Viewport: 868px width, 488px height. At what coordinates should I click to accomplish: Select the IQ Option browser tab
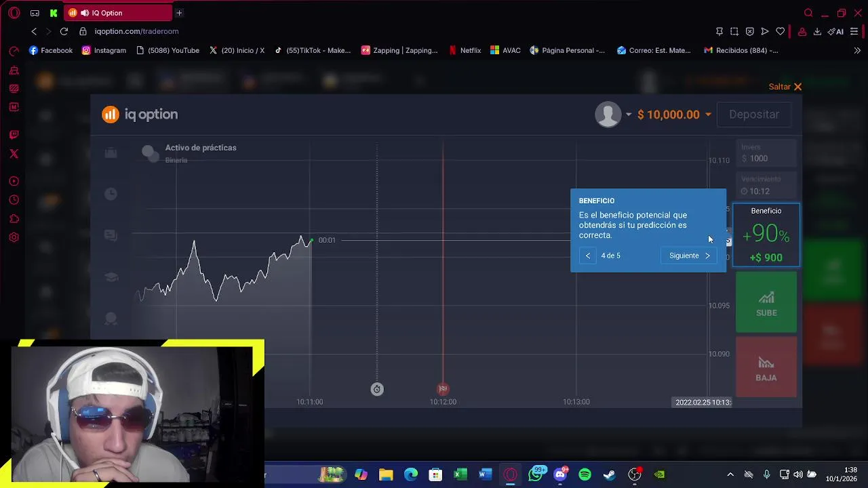119,13
